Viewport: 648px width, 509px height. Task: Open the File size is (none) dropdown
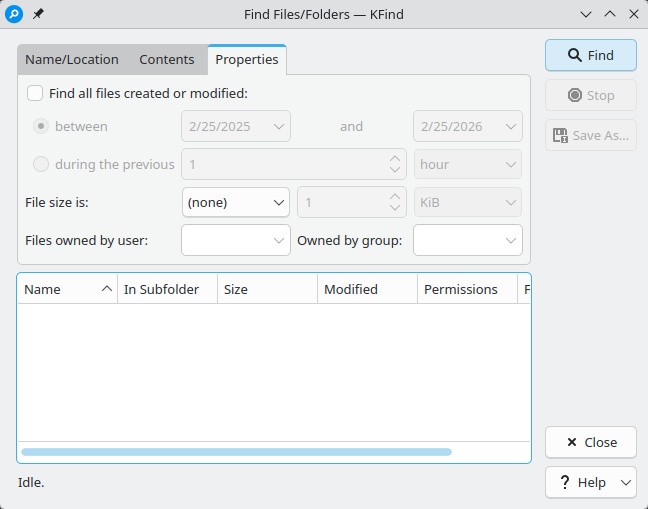point(236,202)
